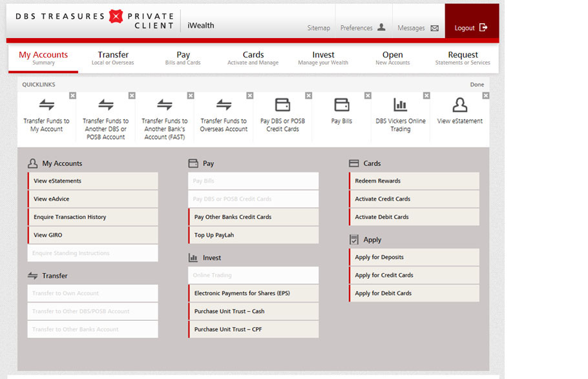Click the Pay section wallet icon
Image resolution: width=588 pixels, height=379 pixels.
[x=193, y=163]
